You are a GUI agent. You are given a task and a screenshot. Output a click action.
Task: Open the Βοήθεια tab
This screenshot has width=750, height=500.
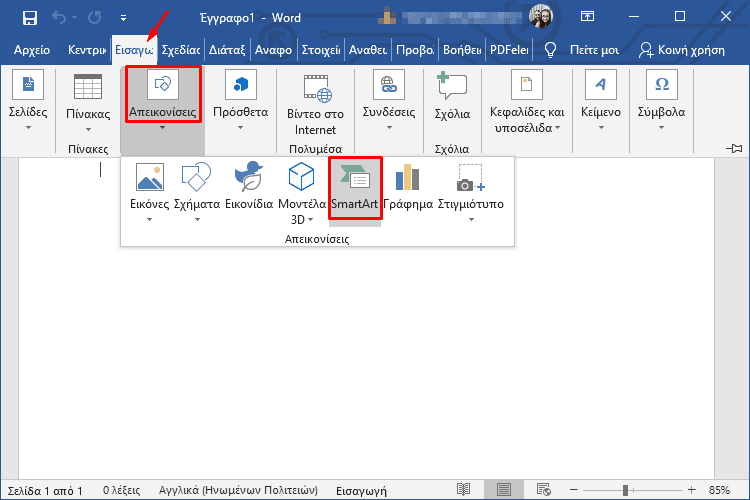point(462,50)
